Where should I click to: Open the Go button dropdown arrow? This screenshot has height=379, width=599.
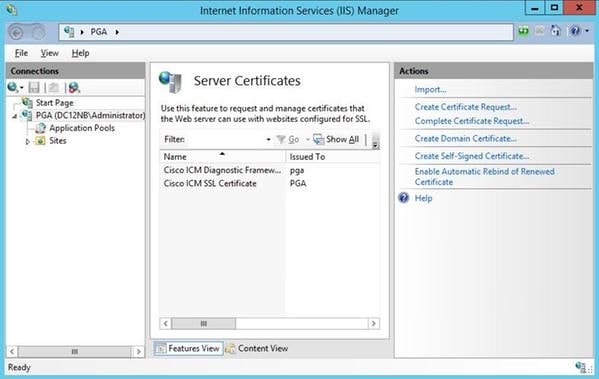(x=308, y=139)
